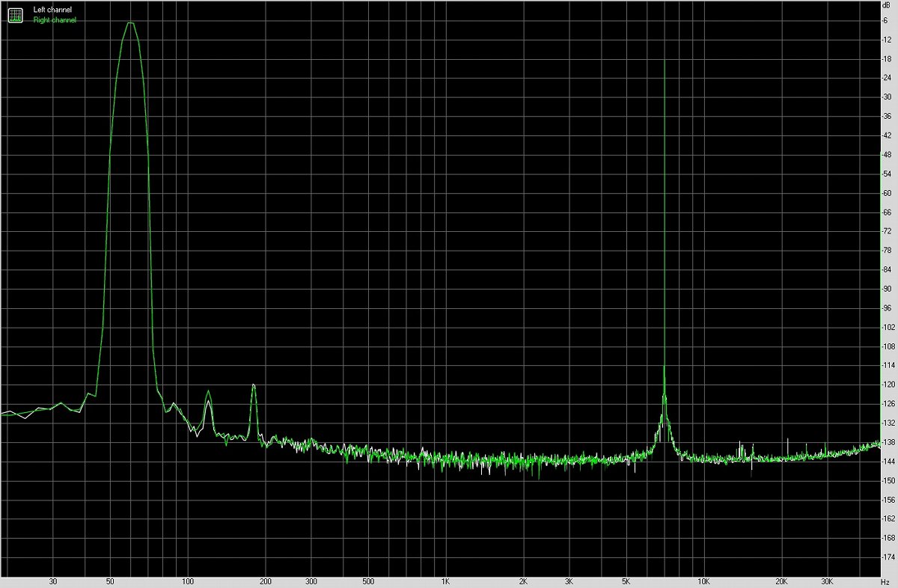Click the 100 Hz frequency axis label
The height and width of the screenshot is (588, 898).
(x=188, y=581)
